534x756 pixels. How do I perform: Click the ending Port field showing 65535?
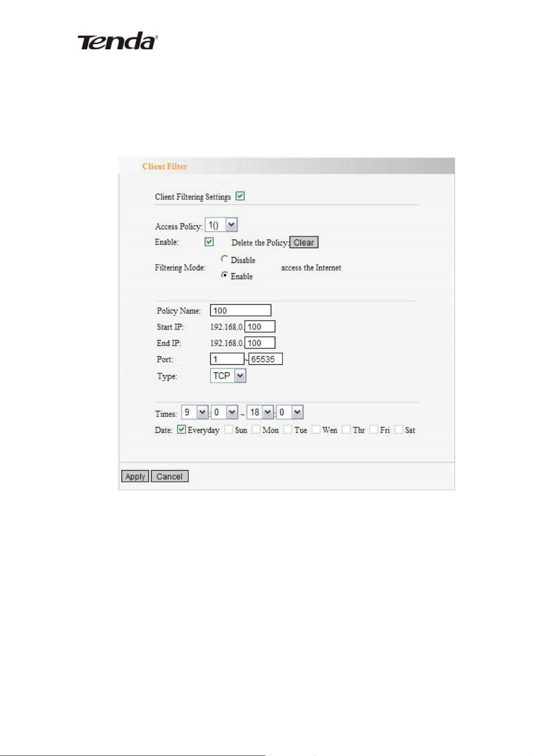pyautogui.click(x=265, y=359)
